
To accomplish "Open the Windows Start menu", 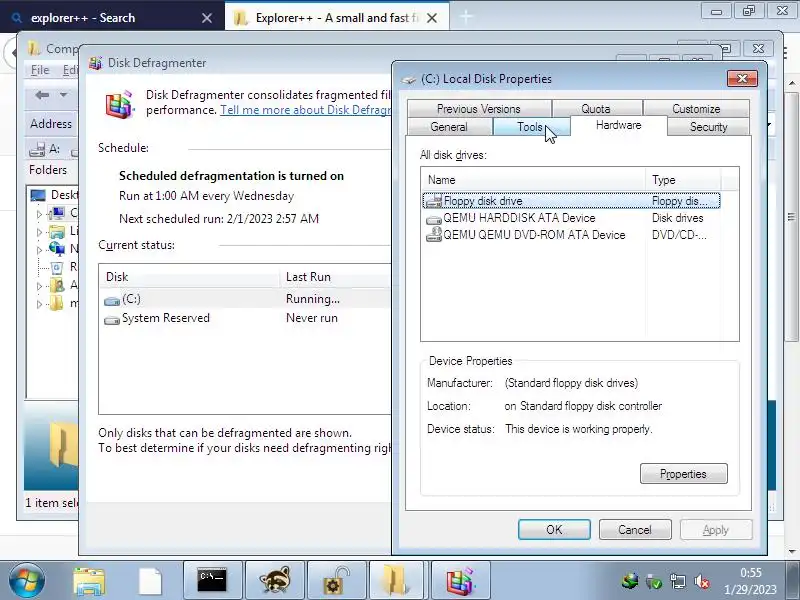I will tap(27, 581).
